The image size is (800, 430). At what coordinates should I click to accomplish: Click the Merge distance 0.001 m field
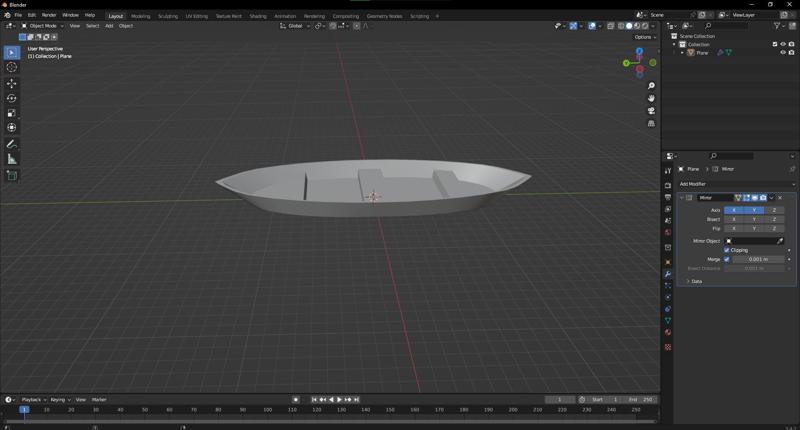(758, 259)
